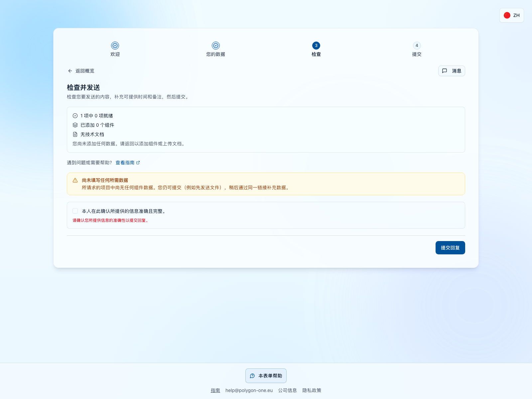Click the document icon next to 无技术文档
Viewport: 532px width, 399px height.
point(75,134)
